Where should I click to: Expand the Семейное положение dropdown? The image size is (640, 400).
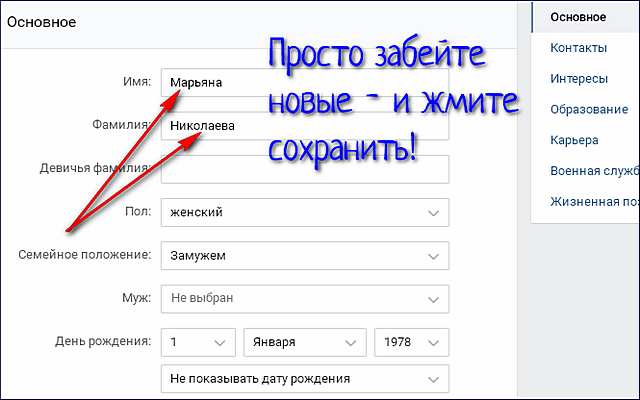304,256
